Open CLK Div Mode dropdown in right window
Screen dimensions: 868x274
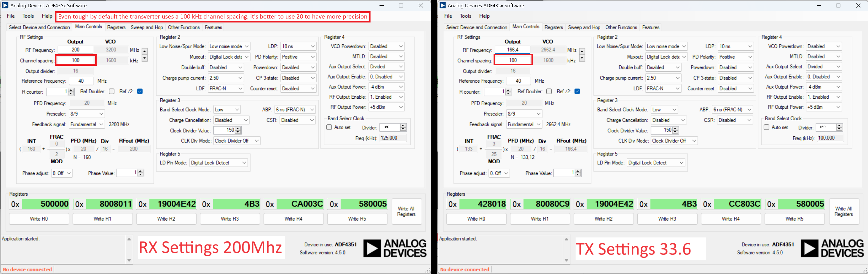tap(674, 141)
